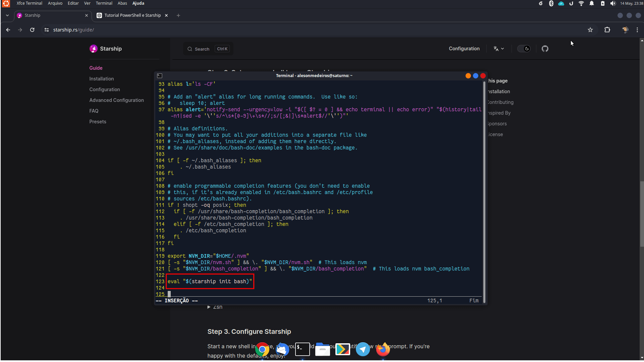Open the Guide sidebar link
The width and height of the screenshot is (644, 362).
point(96,68)
